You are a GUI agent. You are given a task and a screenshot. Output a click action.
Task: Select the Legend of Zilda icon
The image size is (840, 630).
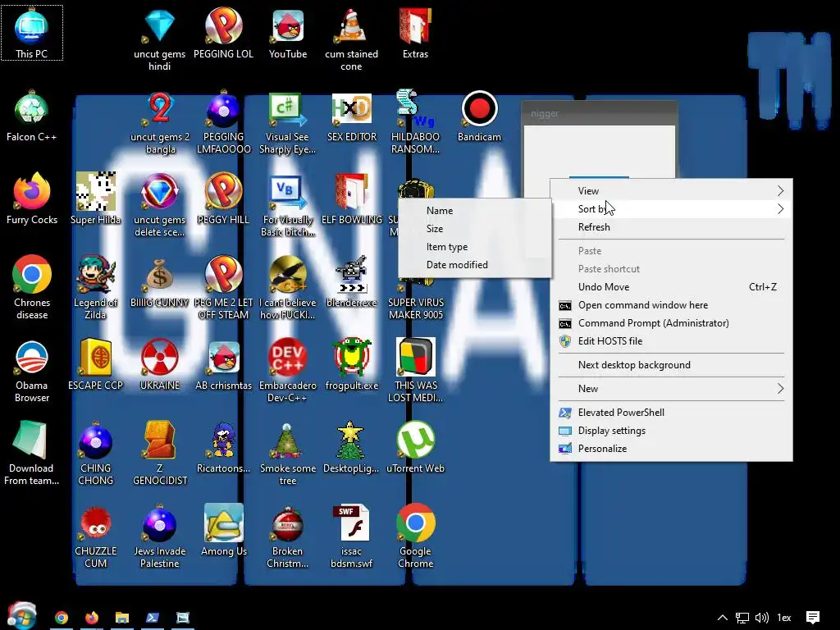(x=95, y=288)
